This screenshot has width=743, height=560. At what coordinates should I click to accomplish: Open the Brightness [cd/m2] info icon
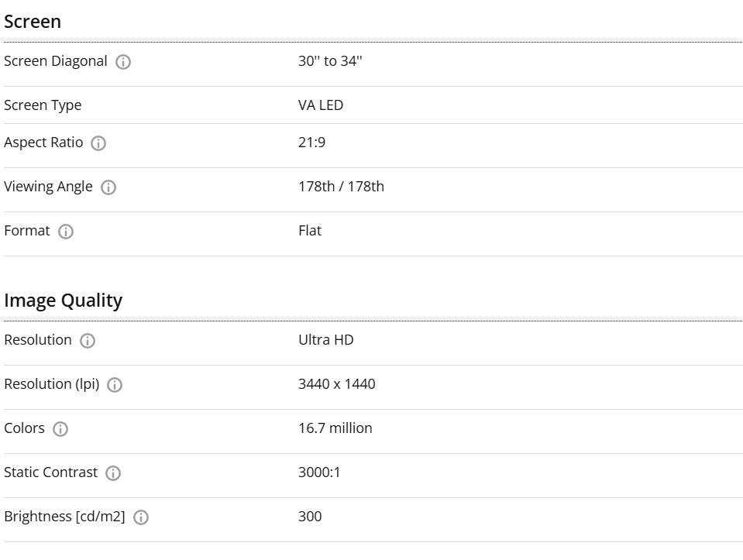[x=141, y=517]
